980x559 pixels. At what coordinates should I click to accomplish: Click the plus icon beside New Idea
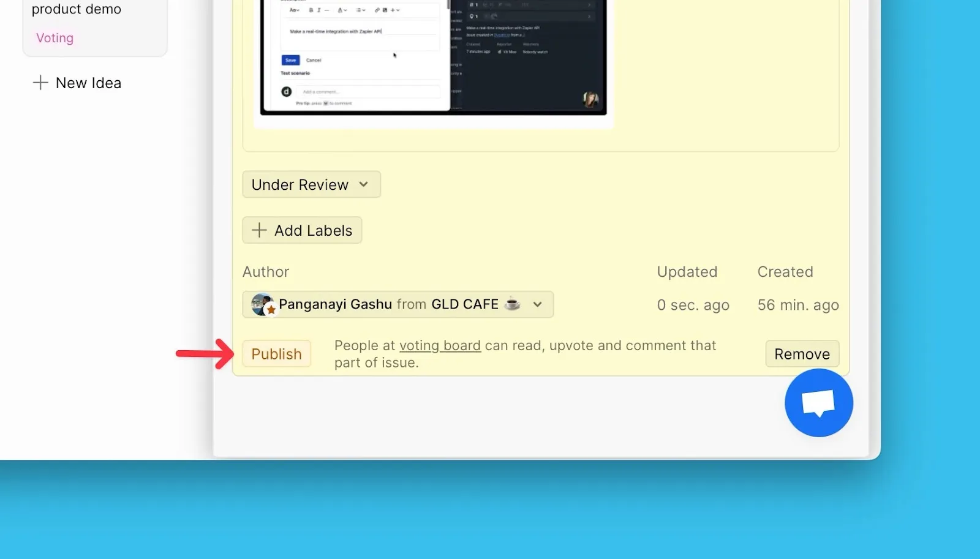[x=40, y=83]
